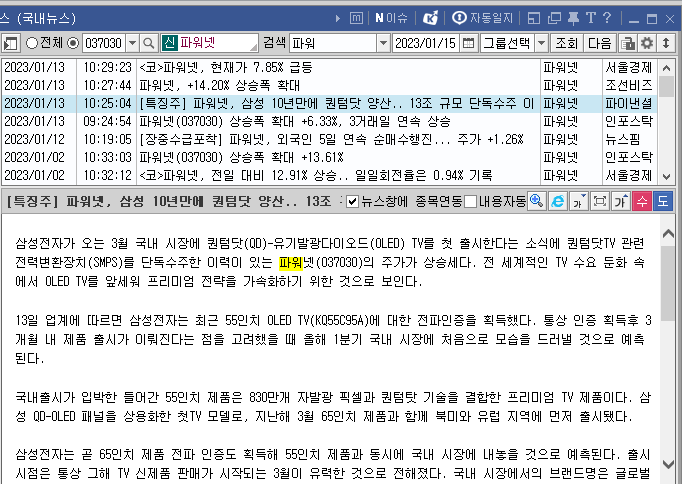The width and height of the screenshot is (682, 484).
Task: Click the 037030 stock code field
Action: click(104, 43)
